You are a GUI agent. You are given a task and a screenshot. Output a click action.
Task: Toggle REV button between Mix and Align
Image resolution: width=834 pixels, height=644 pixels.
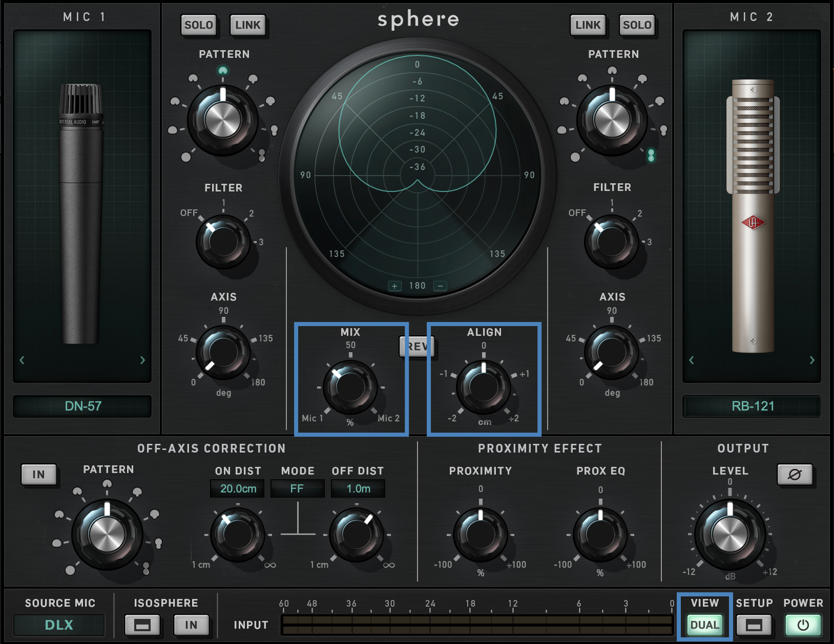pos(417,347)
